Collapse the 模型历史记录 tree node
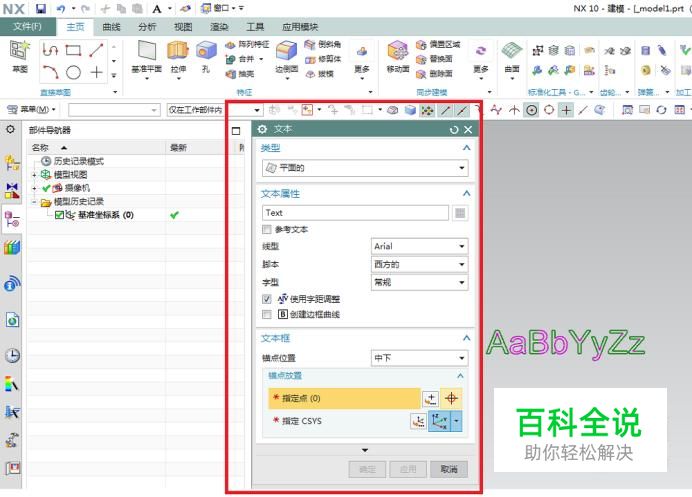 34,202
